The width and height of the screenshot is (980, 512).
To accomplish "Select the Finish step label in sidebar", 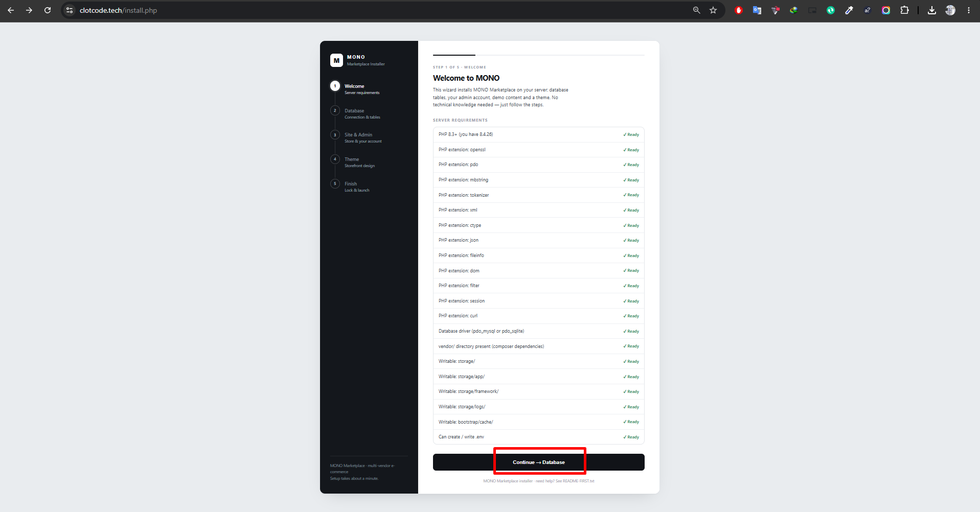I will tap(351, 184).
